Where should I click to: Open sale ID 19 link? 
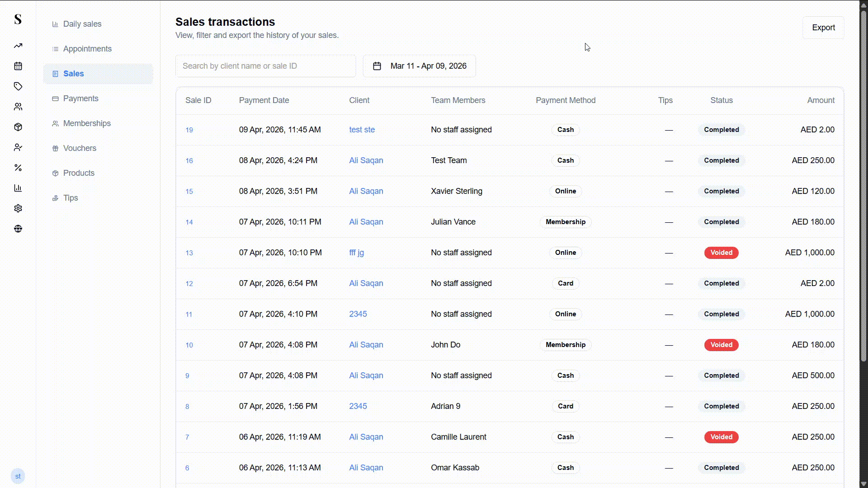pos(189,130)
